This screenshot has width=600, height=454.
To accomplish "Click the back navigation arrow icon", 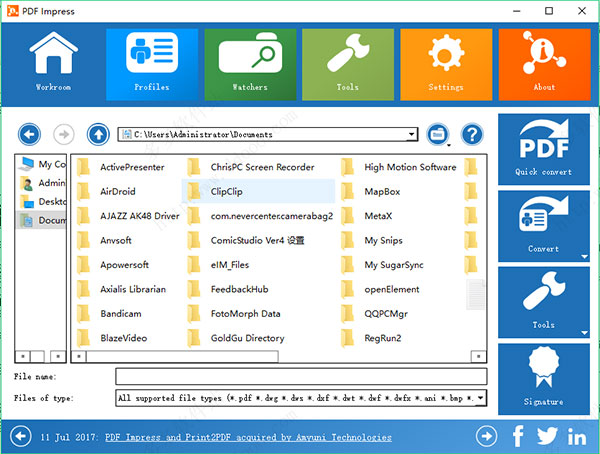I will tap(29, 134).
